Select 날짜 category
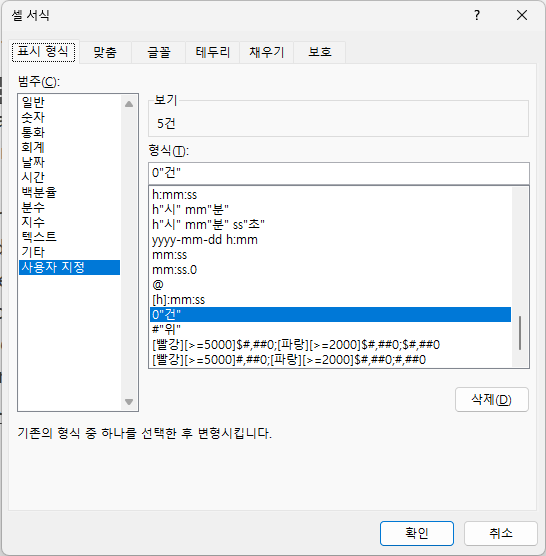This screenshot has width=546, height=556. coord(69,162)
